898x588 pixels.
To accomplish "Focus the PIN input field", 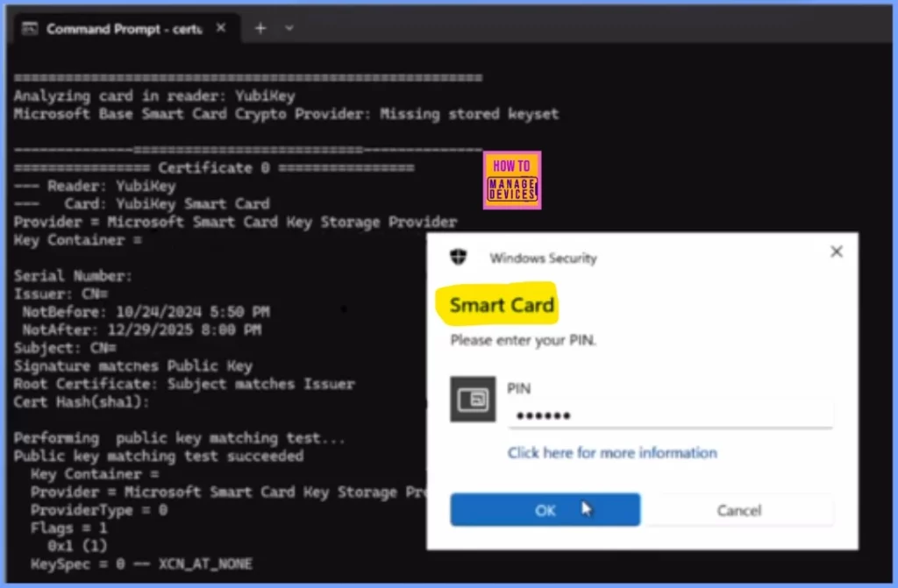I will 669,415.
